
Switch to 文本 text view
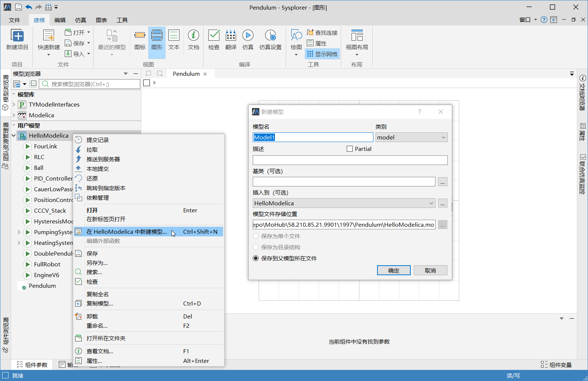click(x=174, y=40)
